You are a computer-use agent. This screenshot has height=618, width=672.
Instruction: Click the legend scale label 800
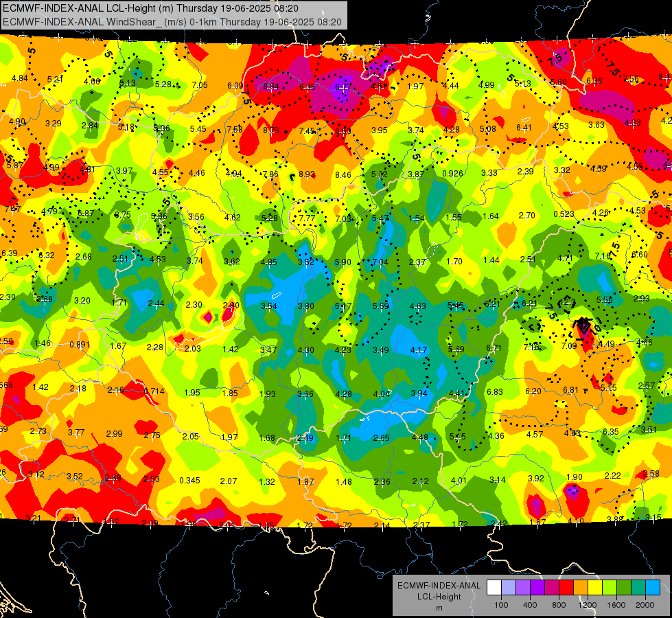tap(559, 605)
